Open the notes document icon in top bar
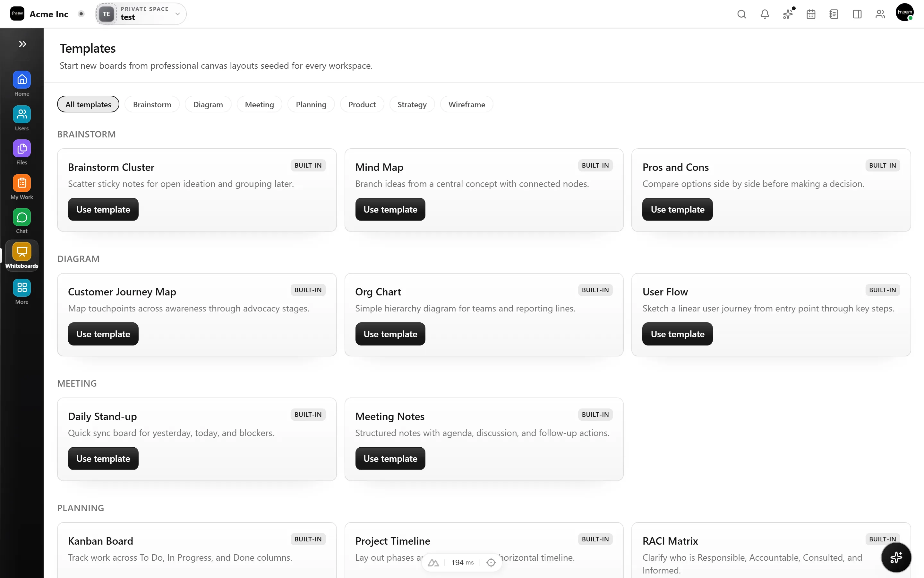 [834, 14]
